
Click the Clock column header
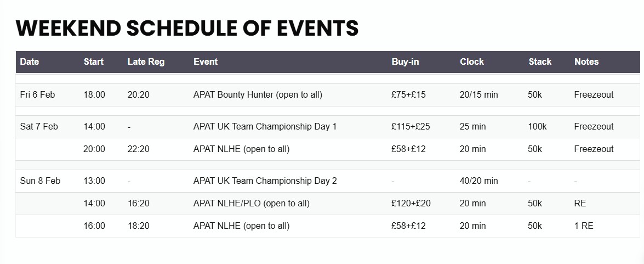[472, 62]
